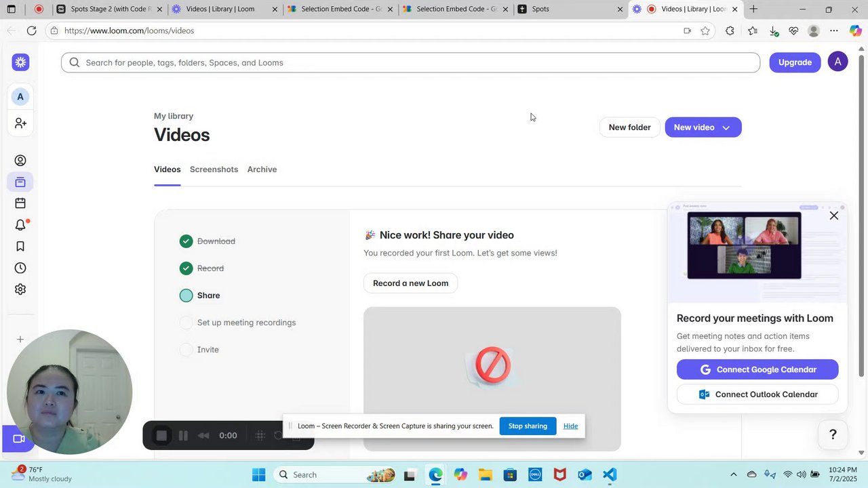868x488 pixels.
Task: Open Loom home logo in sidebar
Action: coord(20,62)
